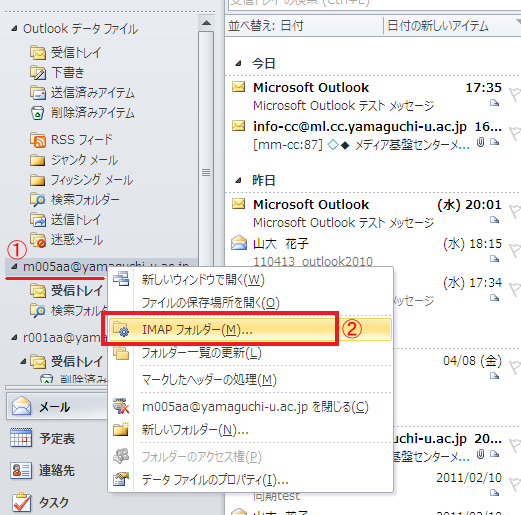This screenshot has width=521, height=515.
Task: Choose 新しいウィンドウで開く(W)
Action: pyautogui.click(x=250, y=279)
